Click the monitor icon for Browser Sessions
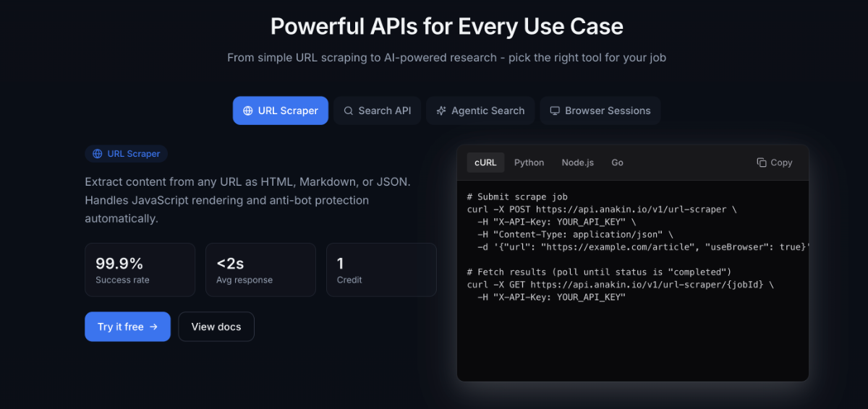This screenshot has width=868, height=409. (x=555, y=111)
